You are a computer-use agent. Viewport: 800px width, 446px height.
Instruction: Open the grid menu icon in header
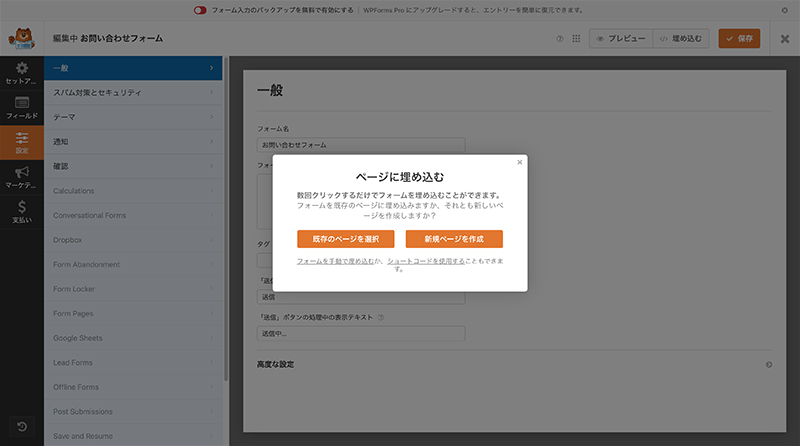click(576, 39)
